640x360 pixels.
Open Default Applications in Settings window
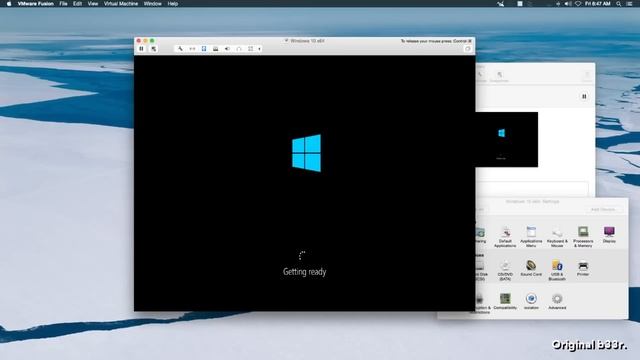[505, 237]
